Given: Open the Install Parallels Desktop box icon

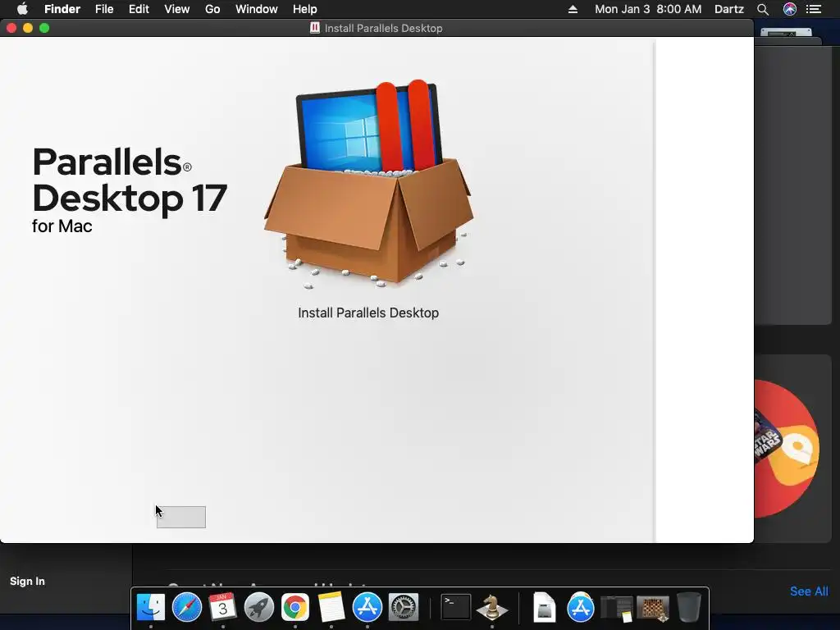Looking at the screenshot, I should tap(368, 184).
